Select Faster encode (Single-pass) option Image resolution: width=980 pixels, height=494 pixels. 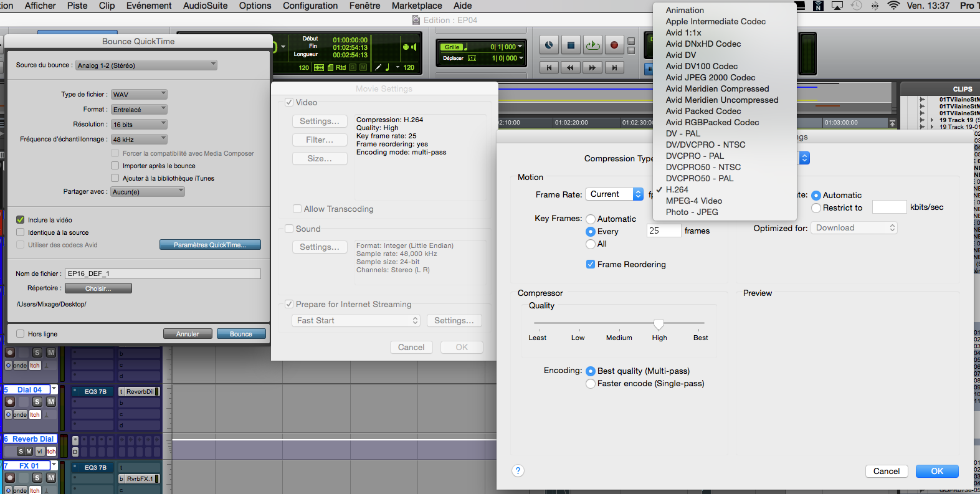point(590,384)
